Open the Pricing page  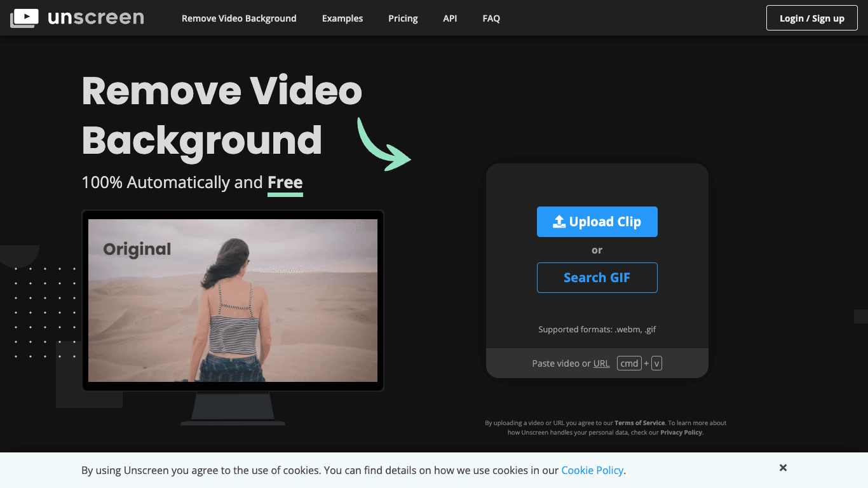(x=403, y=18)
